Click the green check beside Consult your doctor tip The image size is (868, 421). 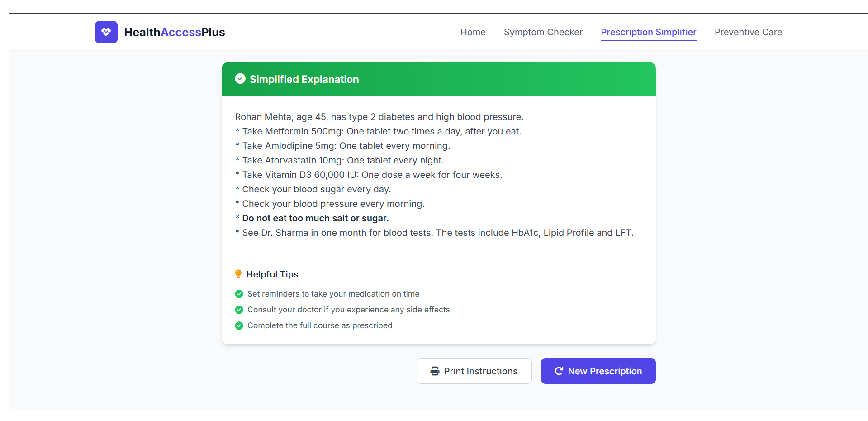(239, 310)
